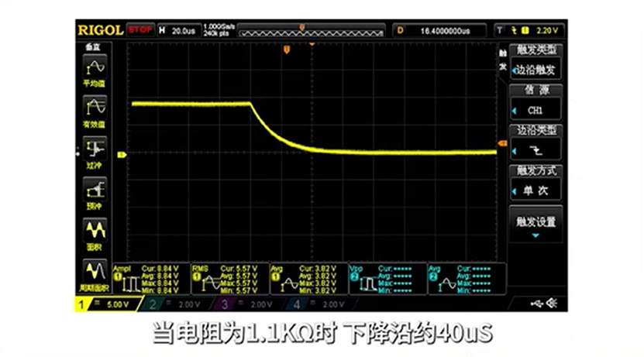Click the D 16.4000000us delay readout
The width and height of the screenshot is (644, 357).
pos(439,30)
